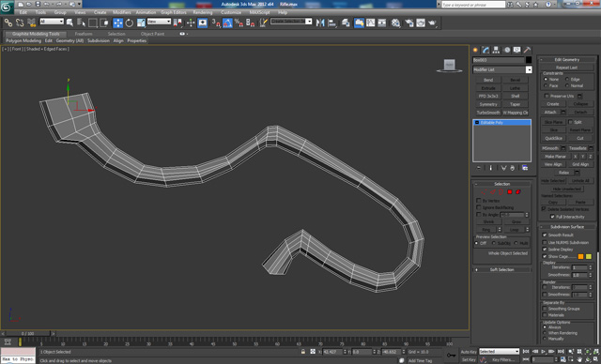Image resolution: width=601 pixels, height=364 pixels.
Task: Click the Repeat Last button
Action: click(x=566, y=68)
